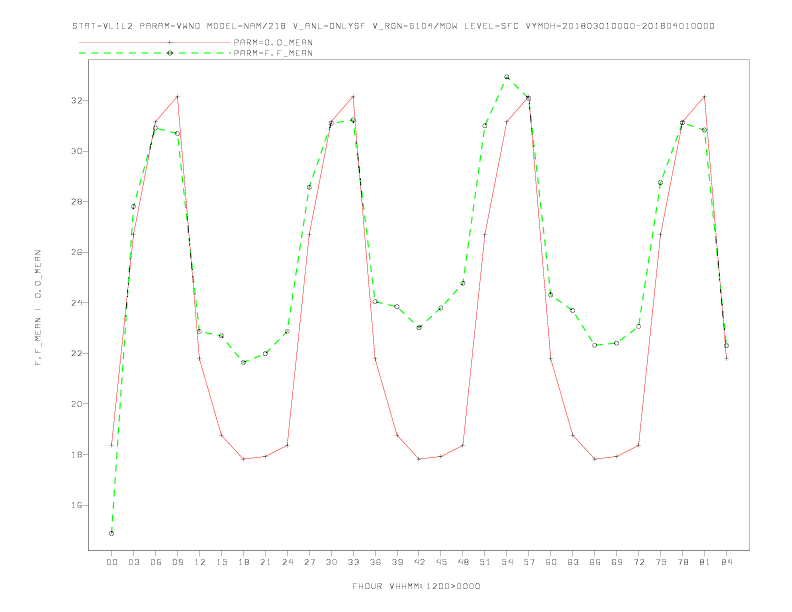The width and height of the screenshot is (792, 612).
Task: Click the x-axis forecast hour 27 label
Action: pyautogui.click(x=309, y=562)
